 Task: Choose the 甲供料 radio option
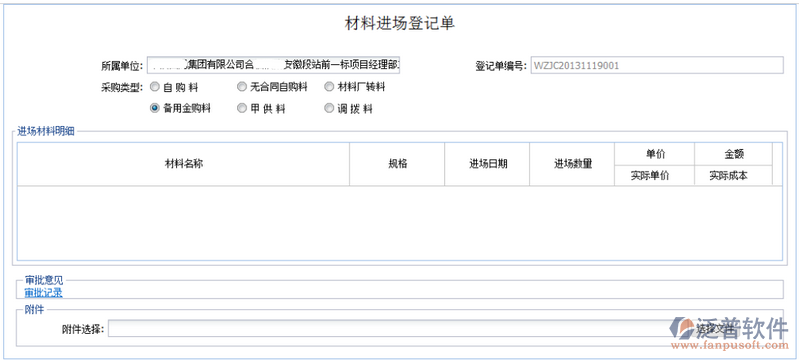(x=242, y=109)
